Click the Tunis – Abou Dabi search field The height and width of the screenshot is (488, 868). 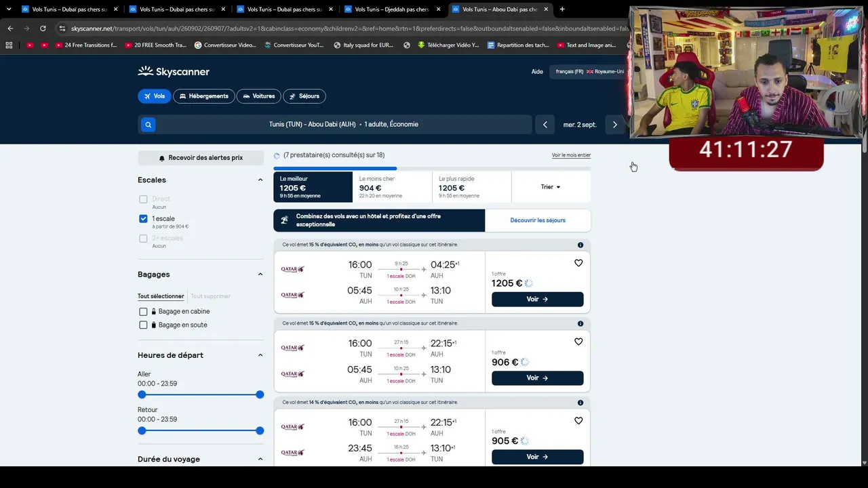point(344,125)
